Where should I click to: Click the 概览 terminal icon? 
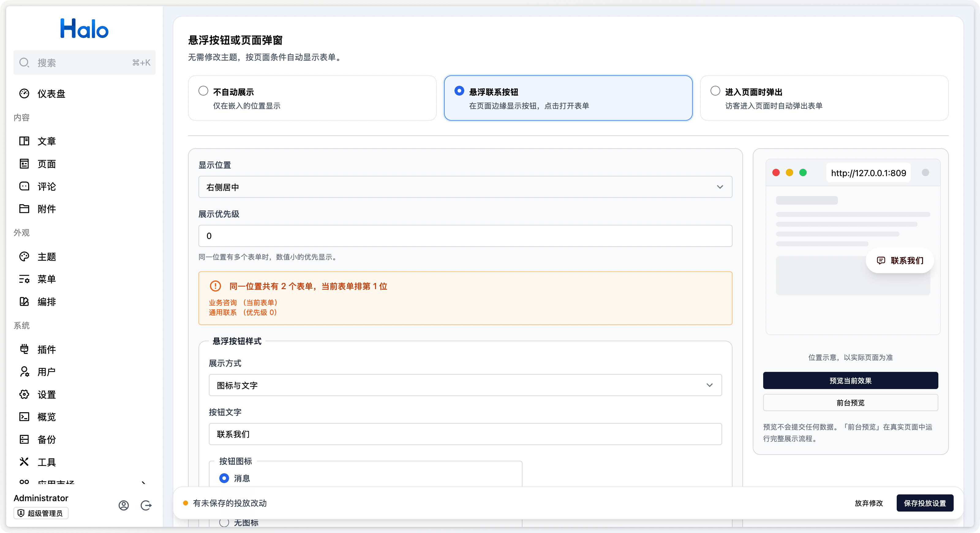(x=24, y=417)
